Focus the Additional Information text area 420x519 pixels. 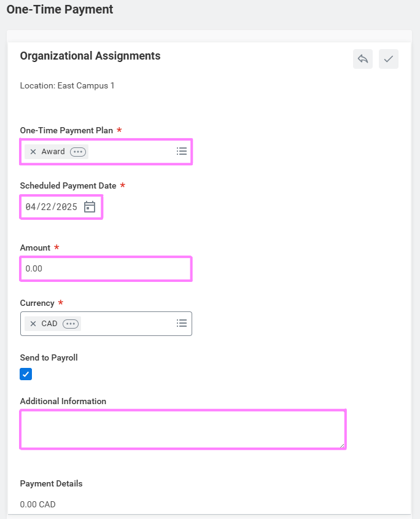[182, 429]
